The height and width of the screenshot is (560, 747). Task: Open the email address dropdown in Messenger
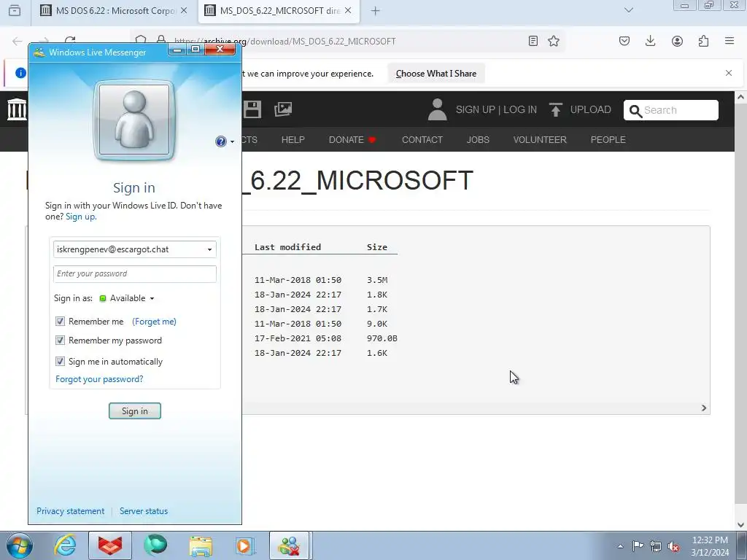[x=209, y=249]
